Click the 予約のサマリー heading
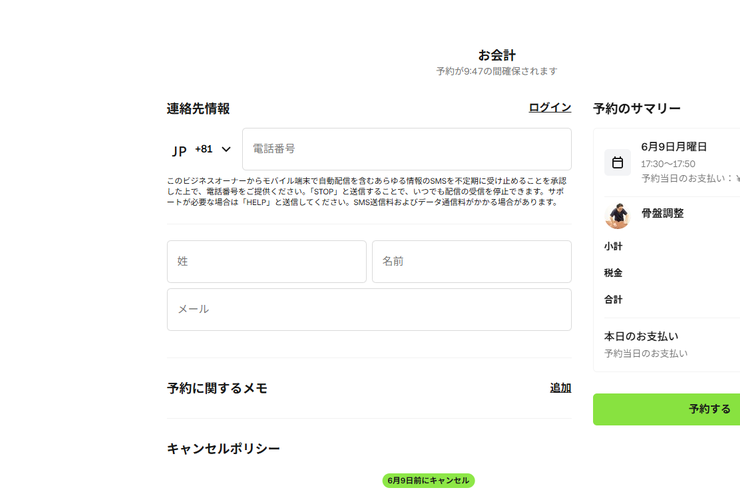The width and height of the screenshot is (740, 490). click(x=637, y=108)
